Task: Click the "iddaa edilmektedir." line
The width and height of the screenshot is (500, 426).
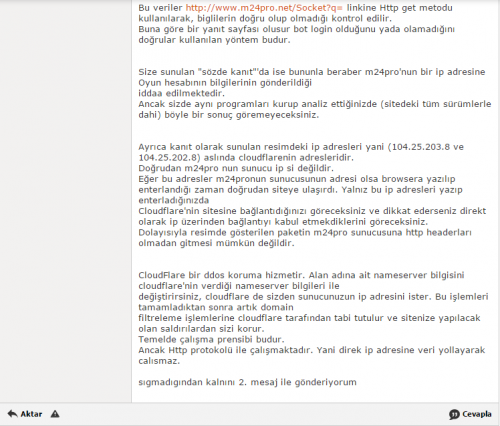Action: point(182,93)
